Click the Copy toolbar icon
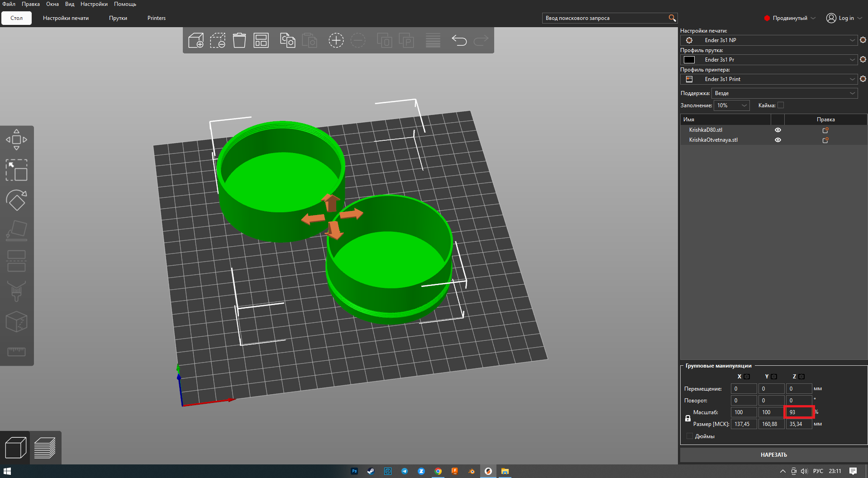868x478 pixels. 287,40
